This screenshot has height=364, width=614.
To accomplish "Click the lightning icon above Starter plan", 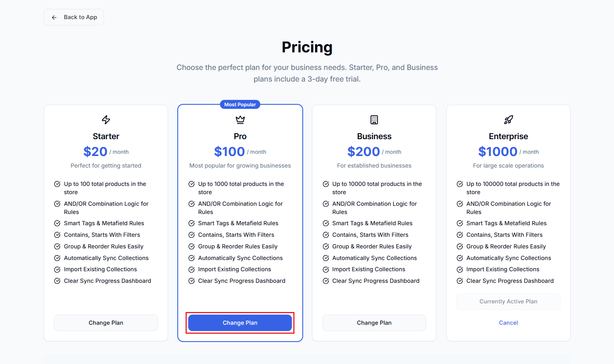I will (106, 120).
